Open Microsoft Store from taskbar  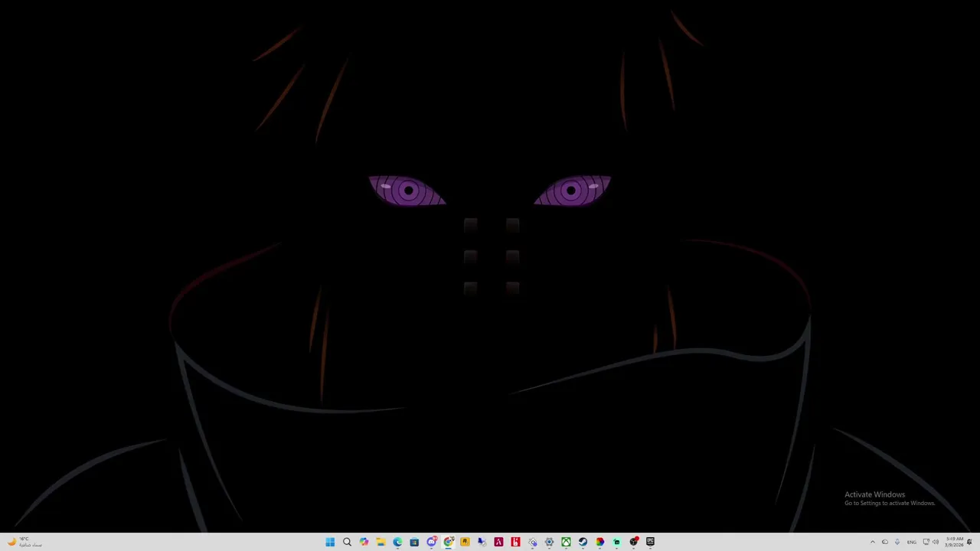[x=414, y=542]
